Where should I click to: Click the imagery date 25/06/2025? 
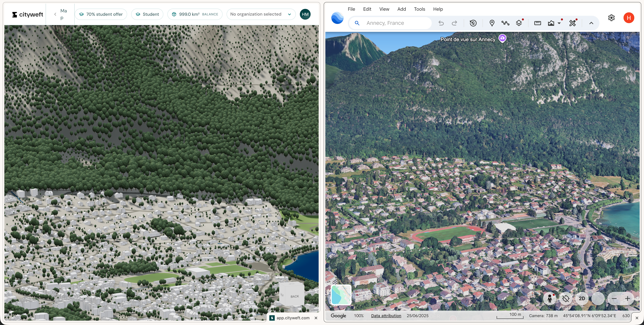click(417, 316)
